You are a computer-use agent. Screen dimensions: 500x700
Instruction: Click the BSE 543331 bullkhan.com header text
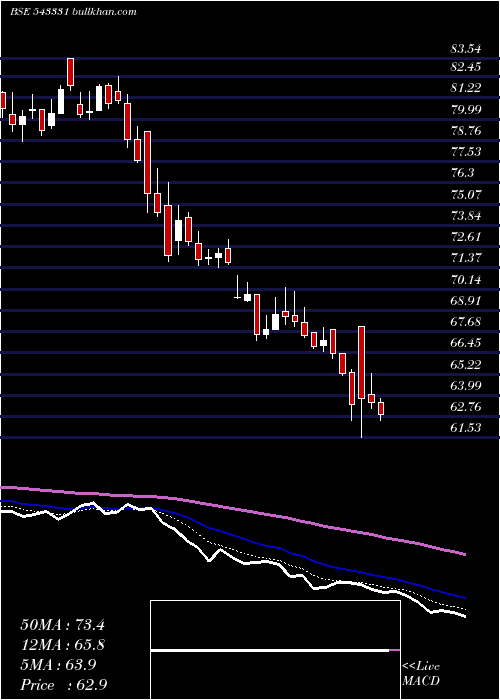(73, 12)
